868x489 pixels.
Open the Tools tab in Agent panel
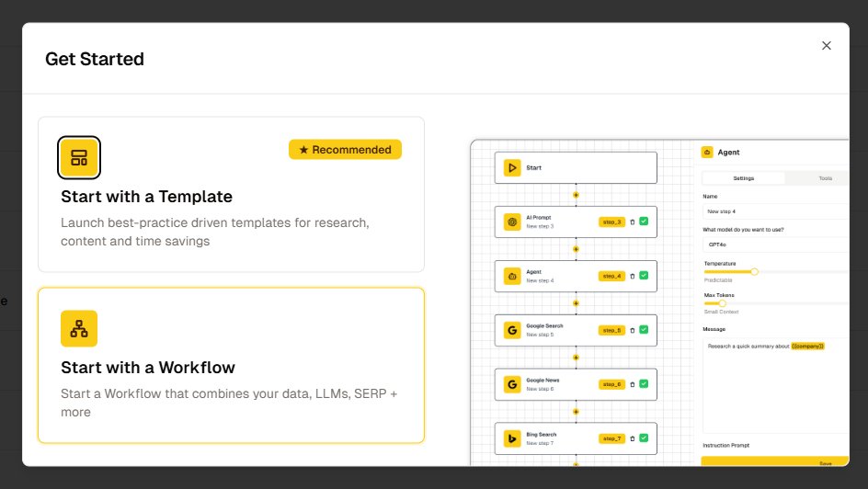pos(825,178)
